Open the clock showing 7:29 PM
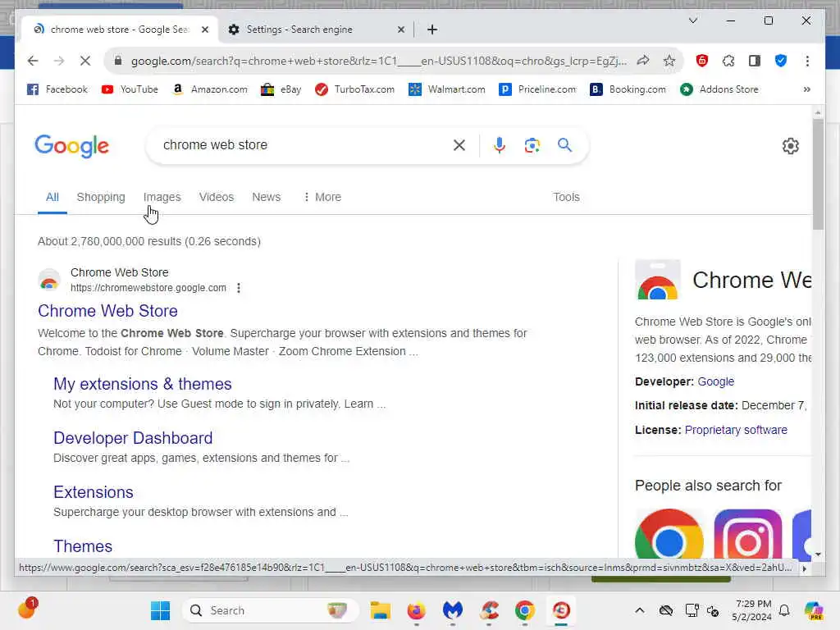This screenshot has width=840, height=630. coord(752,610)
